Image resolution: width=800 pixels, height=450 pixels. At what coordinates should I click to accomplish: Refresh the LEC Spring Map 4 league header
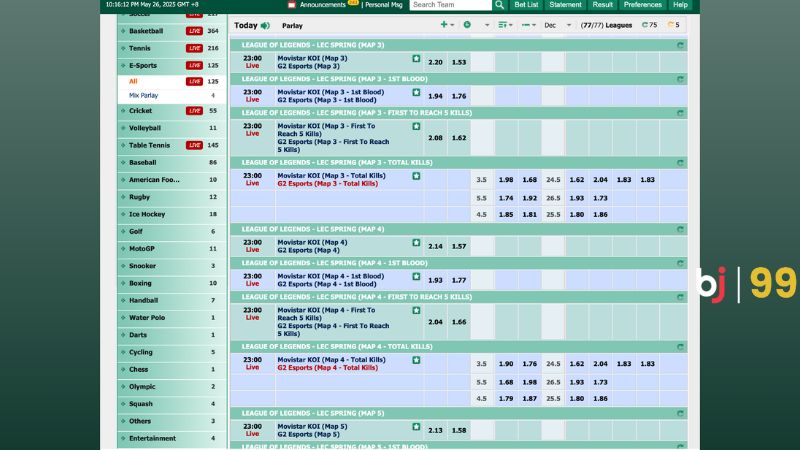680,229
